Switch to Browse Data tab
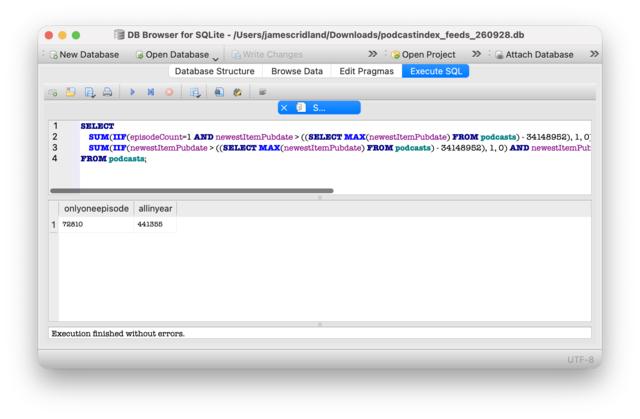 (x=297, y=71)
